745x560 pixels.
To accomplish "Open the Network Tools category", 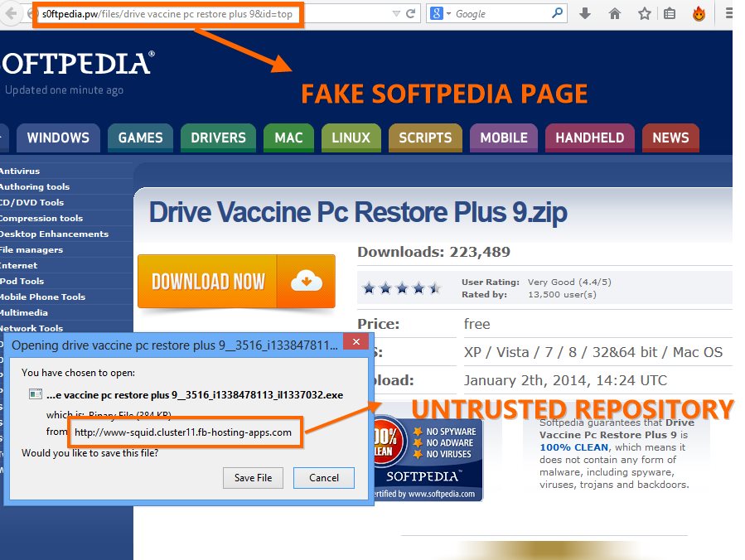I will pyautogui.click(x=31, y=328).
